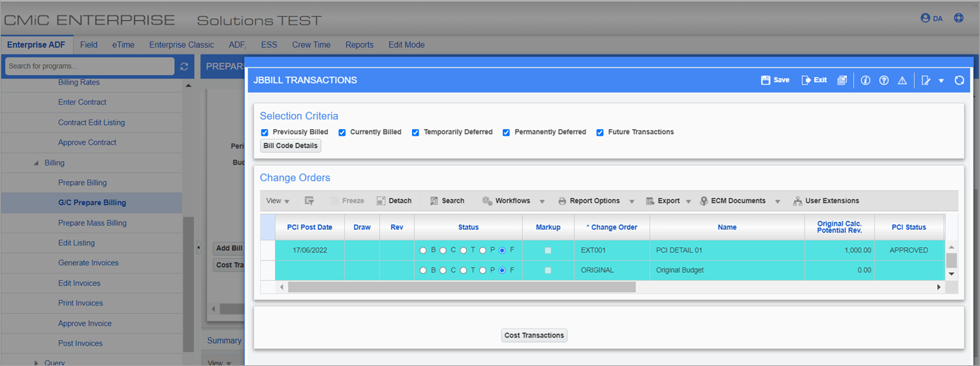
Task: Toggle the Currently Billed checkbox
Action: [x=342, y=132]
